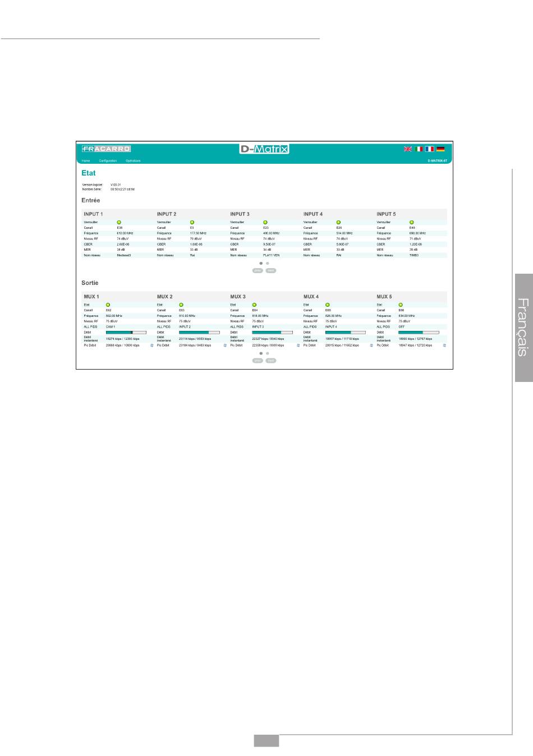Select MUX 5 column header
The image size is (533, 756).
[384, 297]
